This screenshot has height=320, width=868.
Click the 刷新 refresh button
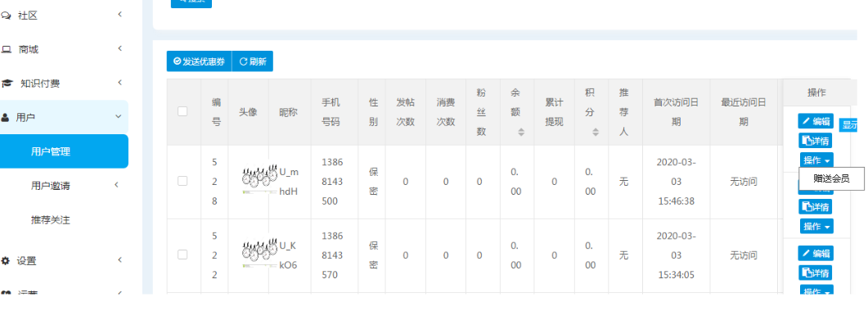(253, 61)
